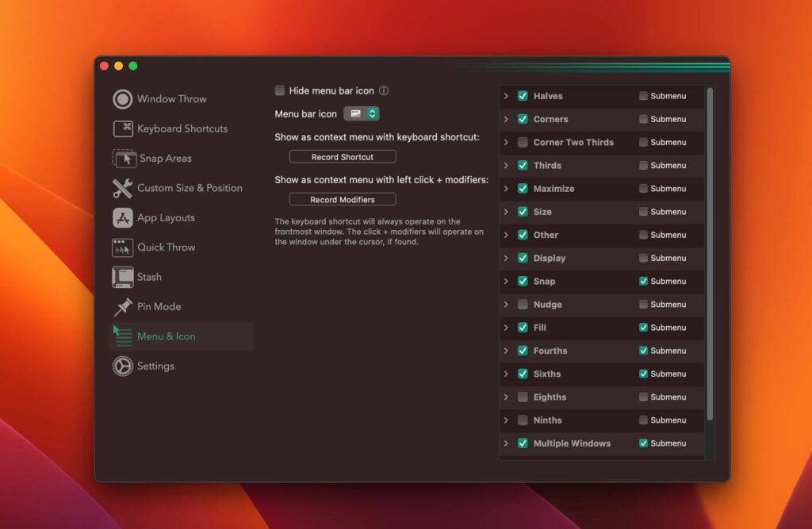Expand the Halves menu section
Image resolution: width=812 pixels, height=529 pixels.
(507, 95)
